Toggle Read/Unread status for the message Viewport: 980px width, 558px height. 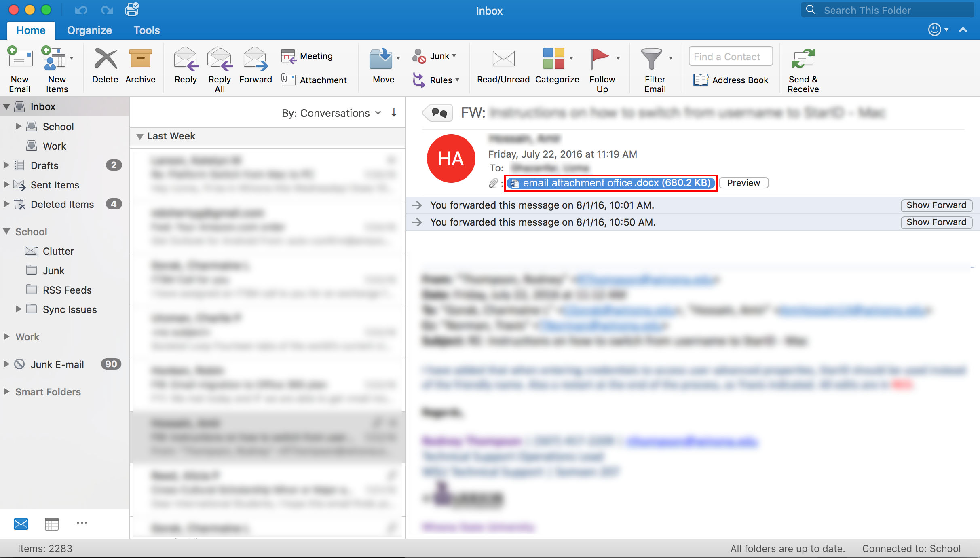tap(503, 59)
